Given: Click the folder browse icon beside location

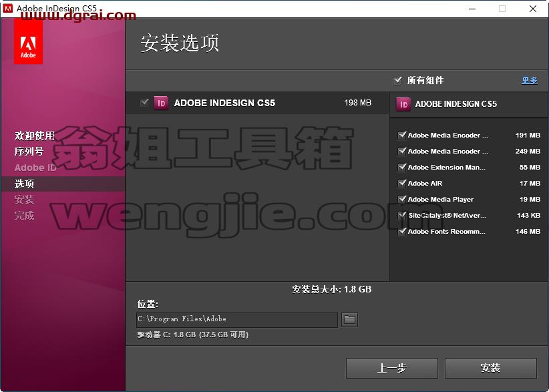Looking at the screenshot, I should pos(349,320).
